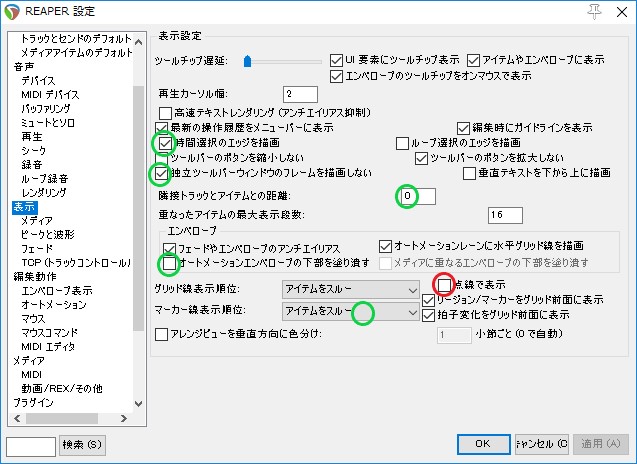Select レンダリング in settings tree
Screen dimensions: 637x464
tap(44, 193)
